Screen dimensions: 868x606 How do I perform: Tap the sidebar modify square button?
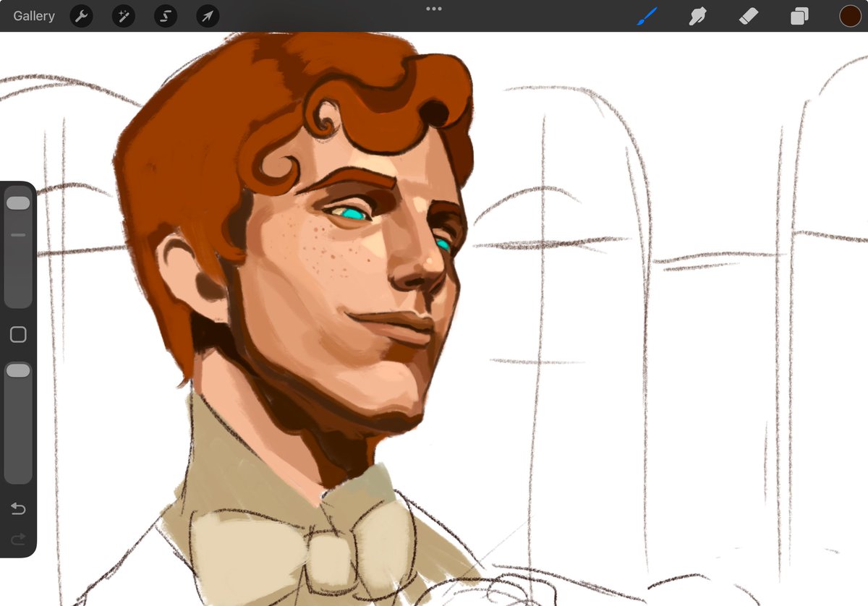tap(18, 334)
